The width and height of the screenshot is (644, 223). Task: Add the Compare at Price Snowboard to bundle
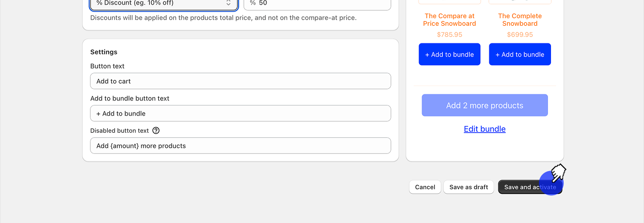(x=449, y=54)
